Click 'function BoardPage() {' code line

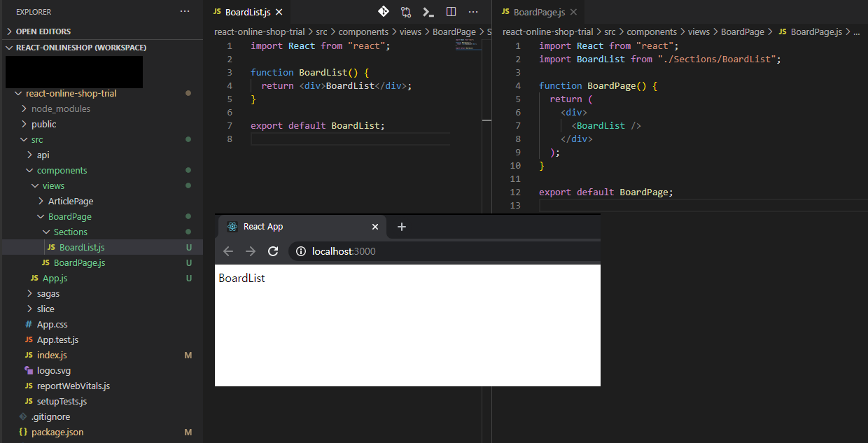click(598, 85)
